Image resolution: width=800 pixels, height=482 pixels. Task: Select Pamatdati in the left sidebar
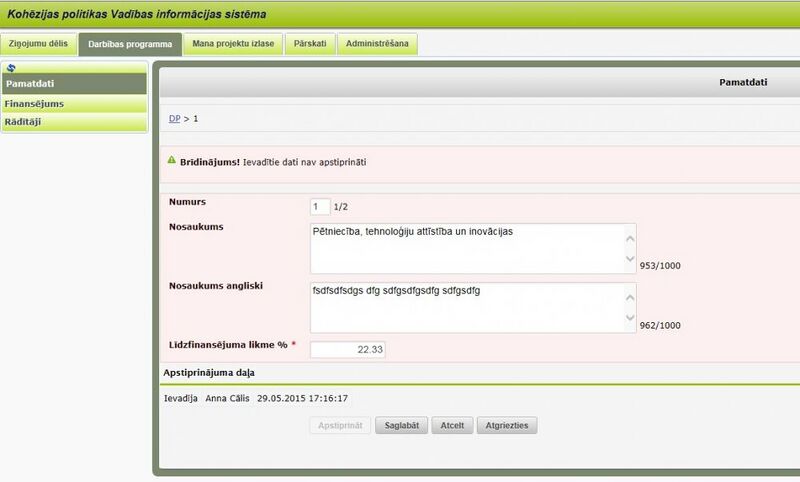[x=74, y=83]
